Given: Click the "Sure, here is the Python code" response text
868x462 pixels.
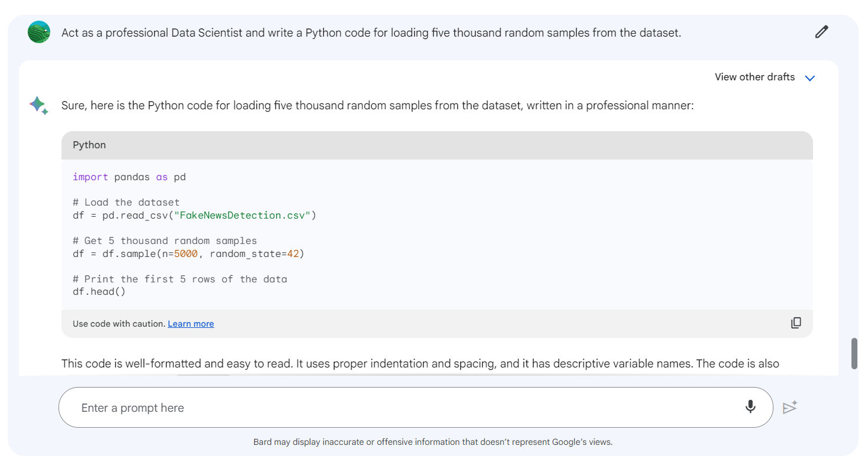Looking at the screenshot, I should click(x=377, y=106).
